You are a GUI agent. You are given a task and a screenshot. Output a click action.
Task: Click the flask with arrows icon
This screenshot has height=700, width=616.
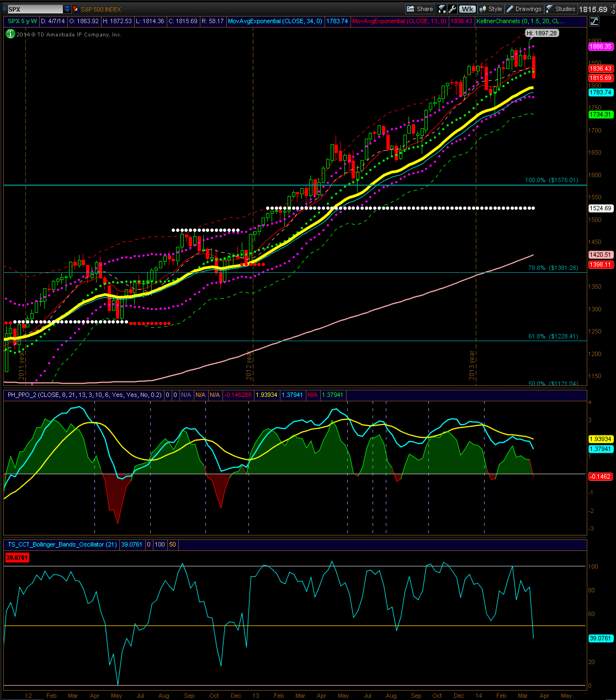(x=442, y=9)
